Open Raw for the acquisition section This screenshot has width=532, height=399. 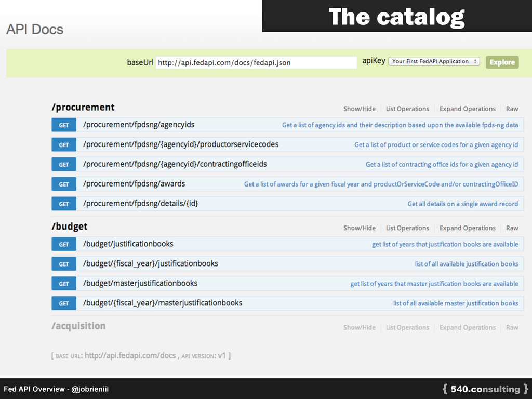pos(512,327)
